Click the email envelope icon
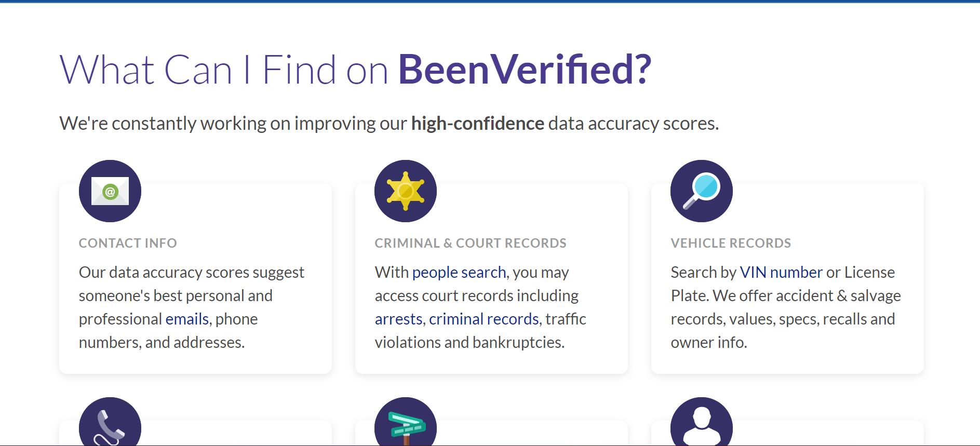980x446 pixels. click(x=110, y=191)
